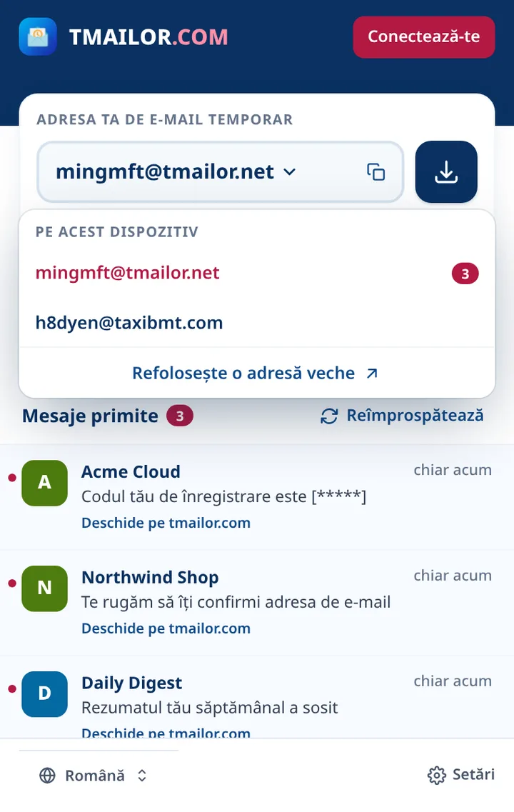Click the Reîmprospătează refresh button
Screen dimensions: 514x812
[402, 416]
